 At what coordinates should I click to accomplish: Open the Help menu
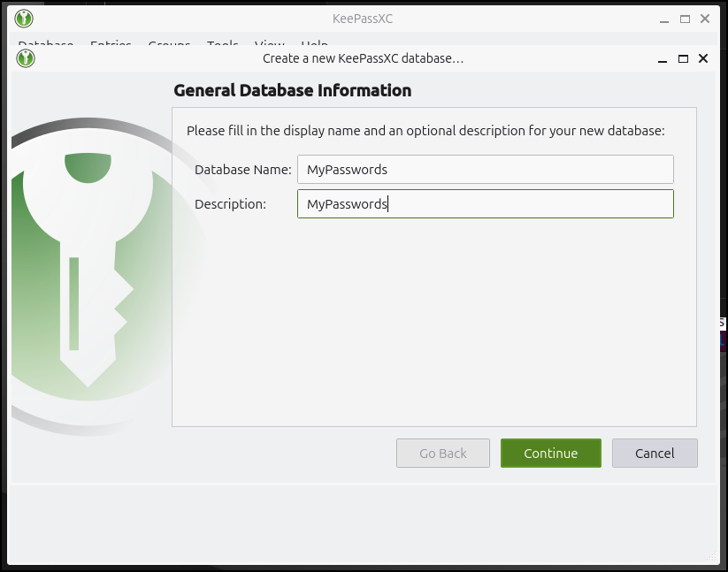coord(314,46)
